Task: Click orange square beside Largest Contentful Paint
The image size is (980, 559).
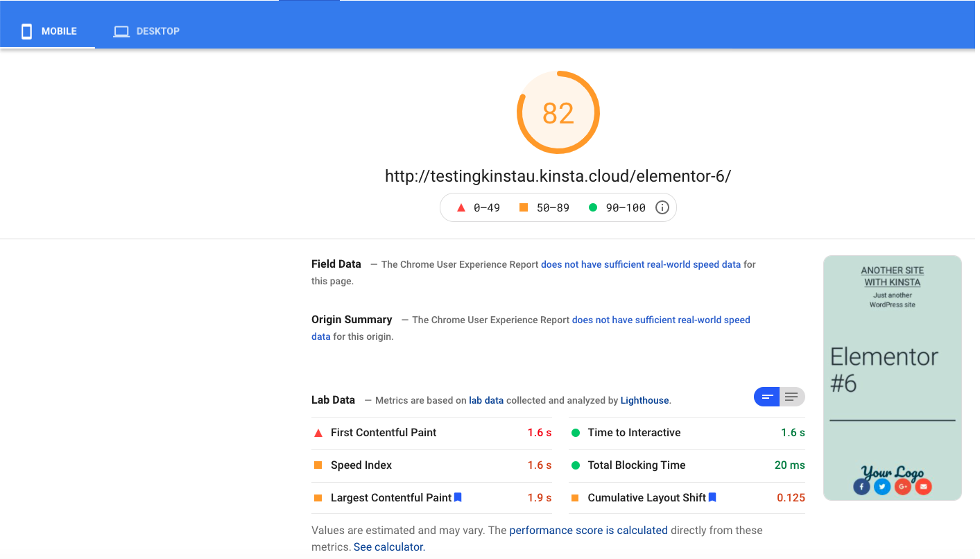Action: pos(318,498)
